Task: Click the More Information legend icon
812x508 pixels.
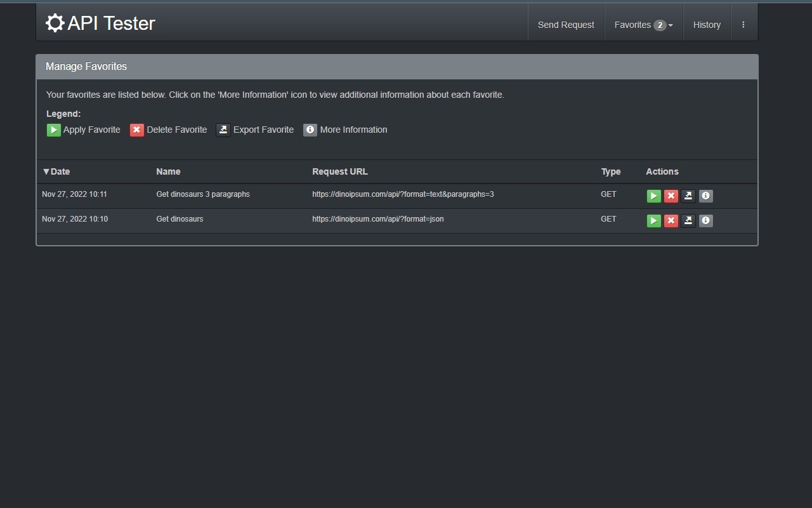Action: (x=310, y=130)
